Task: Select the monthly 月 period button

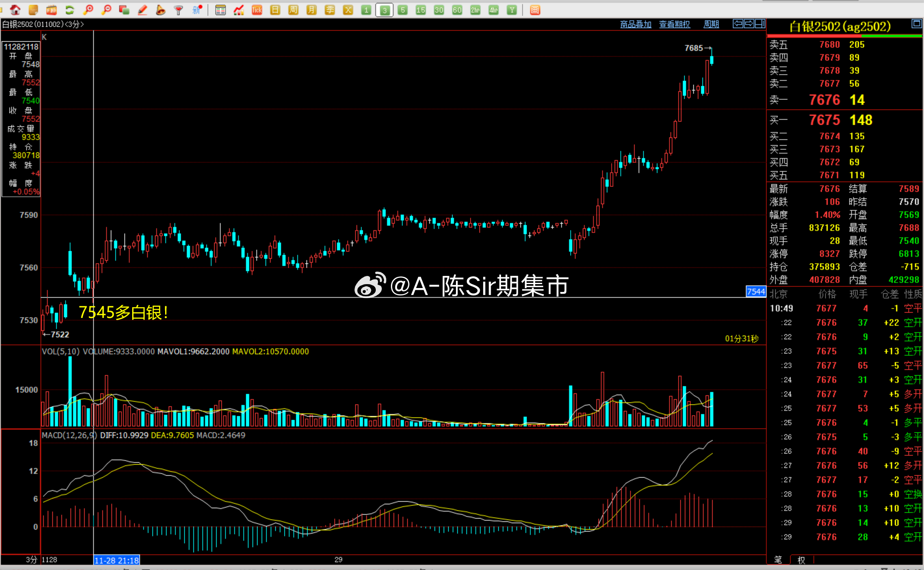Action: [x=312, y=10]
